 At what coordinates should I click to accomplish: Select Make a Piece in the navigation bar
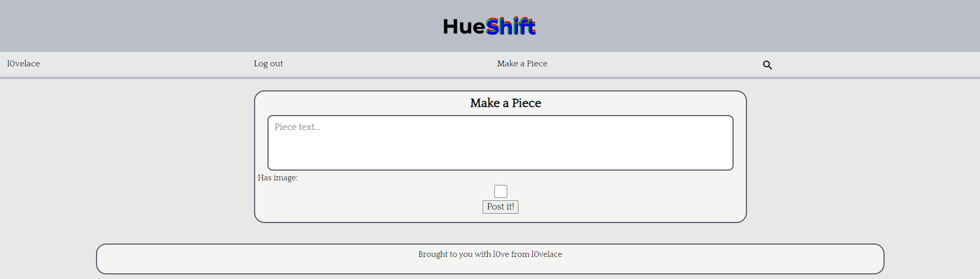522,64
